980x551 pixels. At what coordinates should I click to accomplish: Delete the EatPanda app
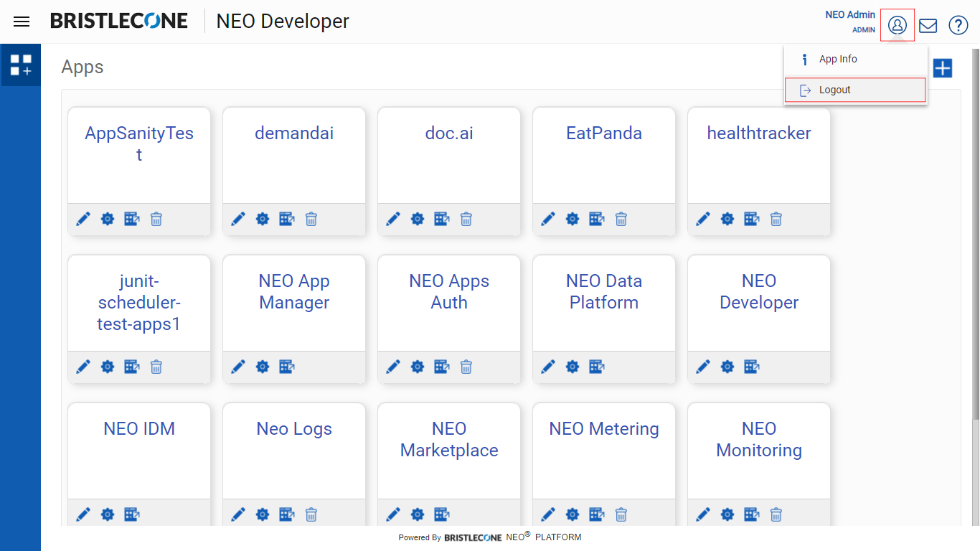(x=621, y=219)
